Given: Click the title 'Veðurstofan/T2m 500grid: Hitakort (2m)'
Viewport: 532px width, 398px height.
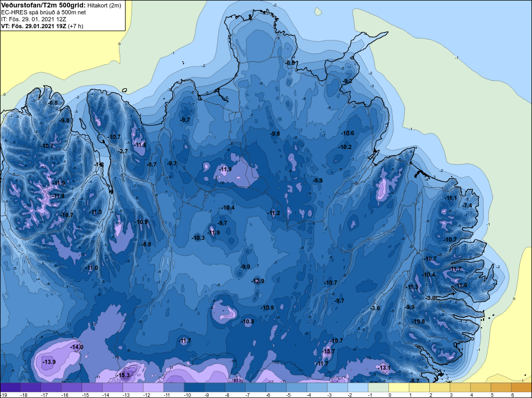Looking at the screenshot, I should pyautogui.click(x=61, y=5).
